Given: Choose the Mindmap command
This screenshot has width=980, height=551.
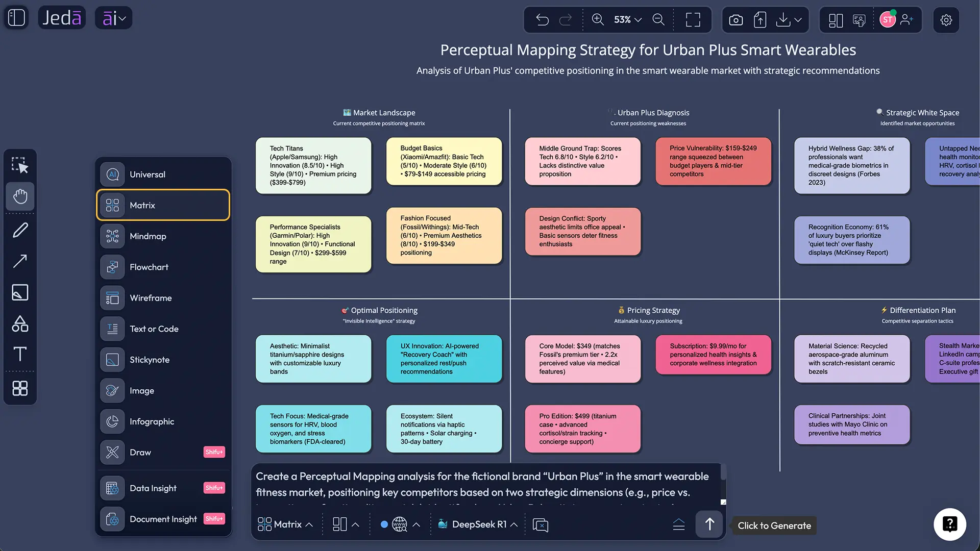Looking at the screenshot, I should (x=163, y=236).
